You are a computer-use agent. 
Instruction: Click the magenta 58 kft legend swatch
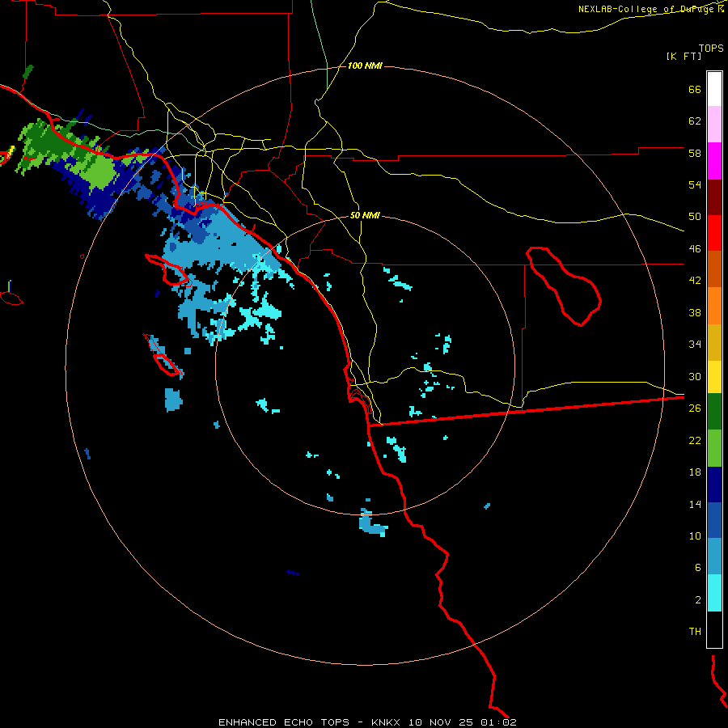click(714, 161)
